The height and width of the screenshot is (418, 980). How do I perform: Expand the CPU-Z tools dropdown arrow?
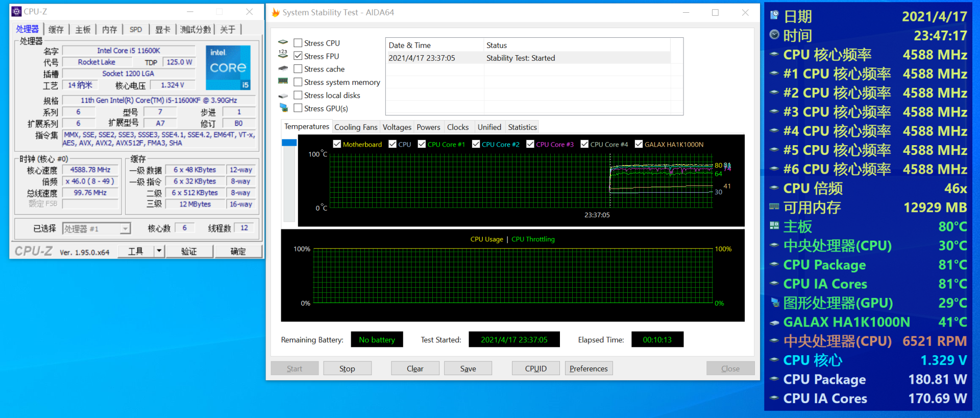click(159, 251)
